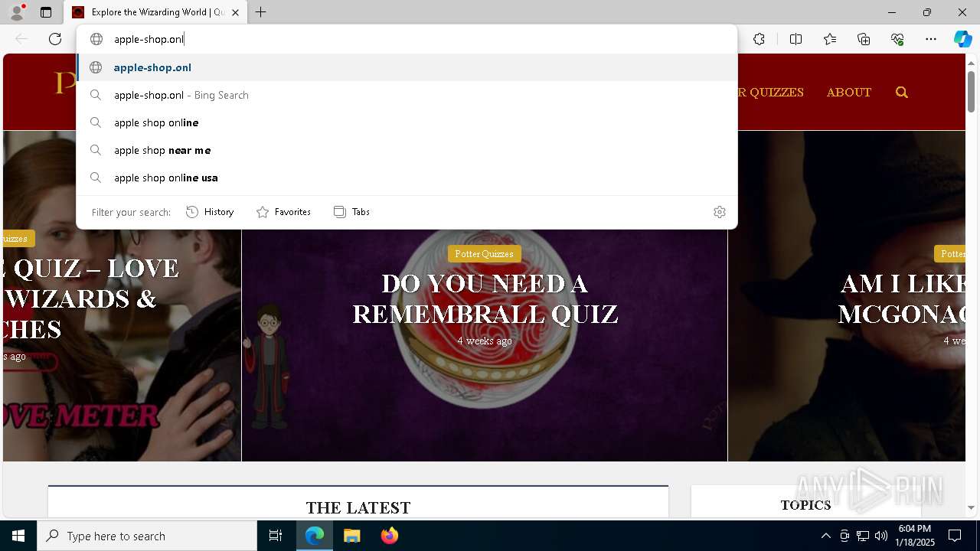Open the McGonagall quiz card on the right
Viewport: 980px width, 551px height.
[x=846, y=296]
